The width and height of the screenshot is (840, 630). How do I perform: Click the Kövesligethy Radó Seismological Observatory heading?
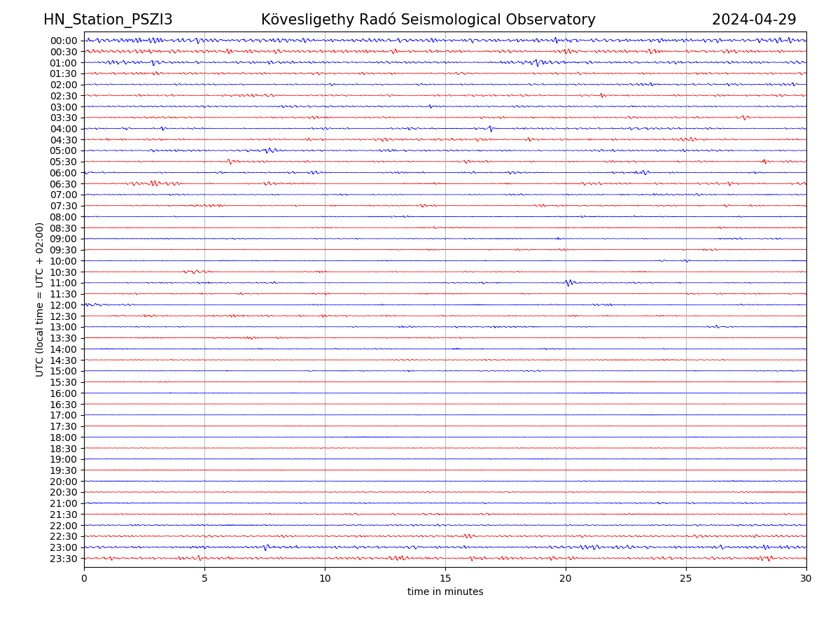[428, 20]
